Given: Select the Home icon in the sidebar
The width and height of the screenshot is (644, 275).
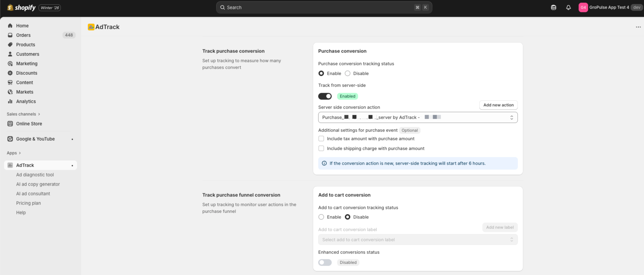Looking at the screenshot, I should tap(10, 25).
